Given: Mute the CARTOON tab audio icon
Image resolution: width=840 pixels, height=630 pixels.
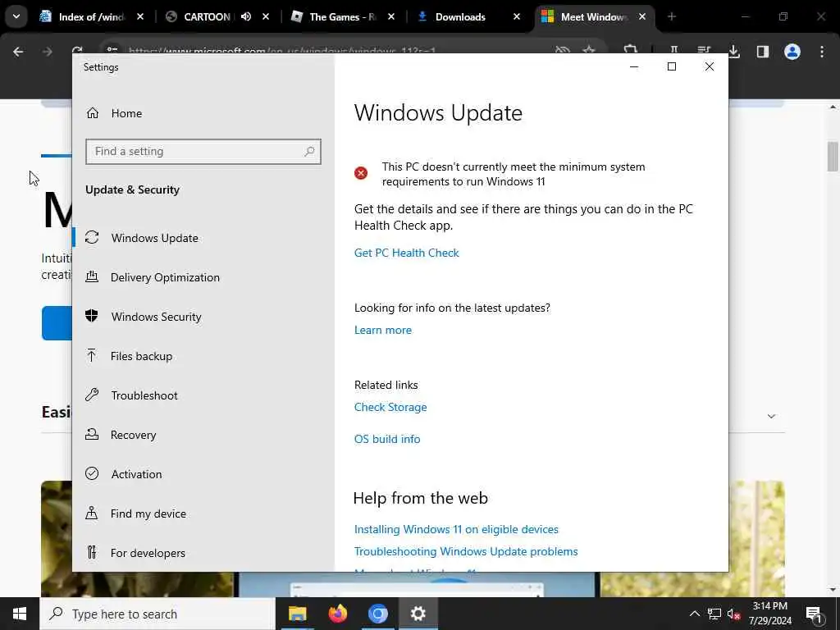Looking at the screenshot, I should (x=246, y=16).
